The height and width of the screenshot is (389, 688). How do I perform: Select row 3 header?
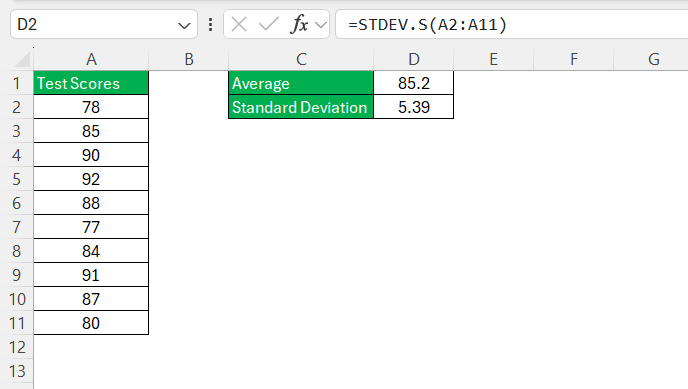pos(17,131)
